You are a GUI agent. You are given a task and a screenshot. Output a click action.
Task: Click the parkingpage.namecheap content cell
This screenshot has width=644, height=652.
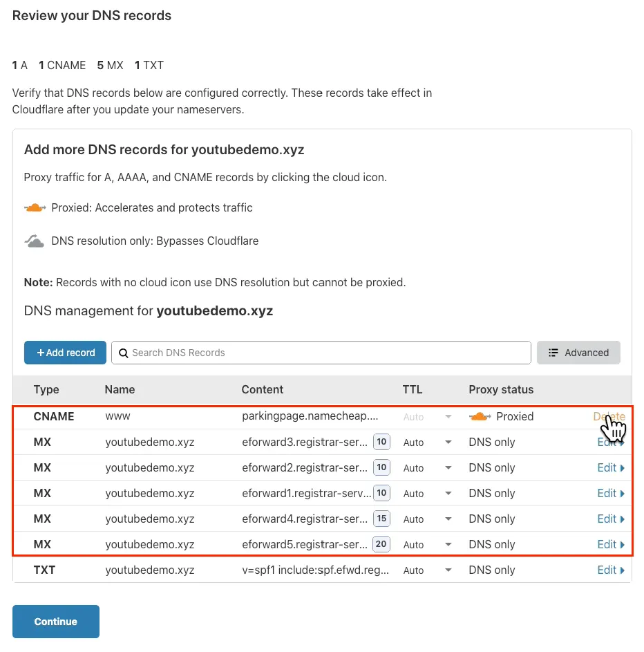[310, 416]
